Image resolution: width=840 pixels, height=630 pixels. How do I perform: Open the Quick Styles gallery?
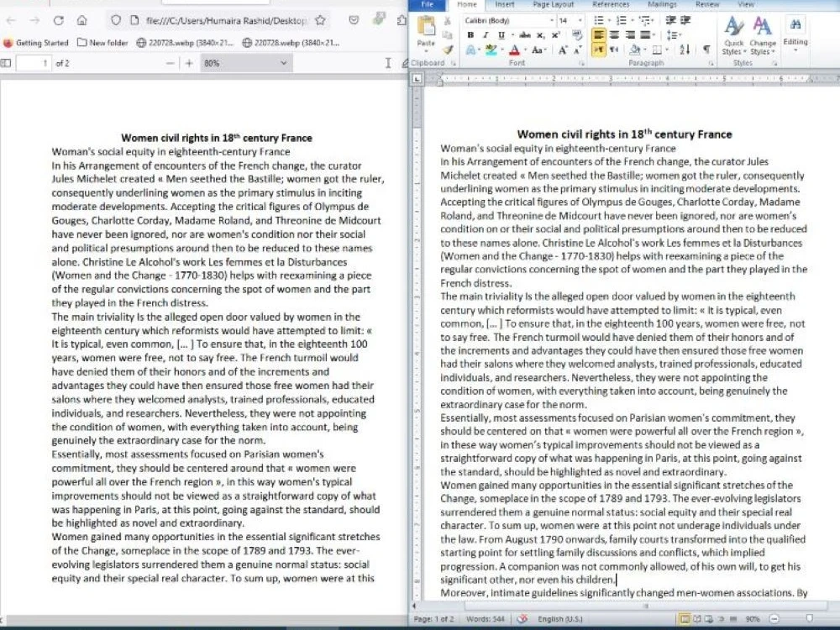[x=732, y=35]
